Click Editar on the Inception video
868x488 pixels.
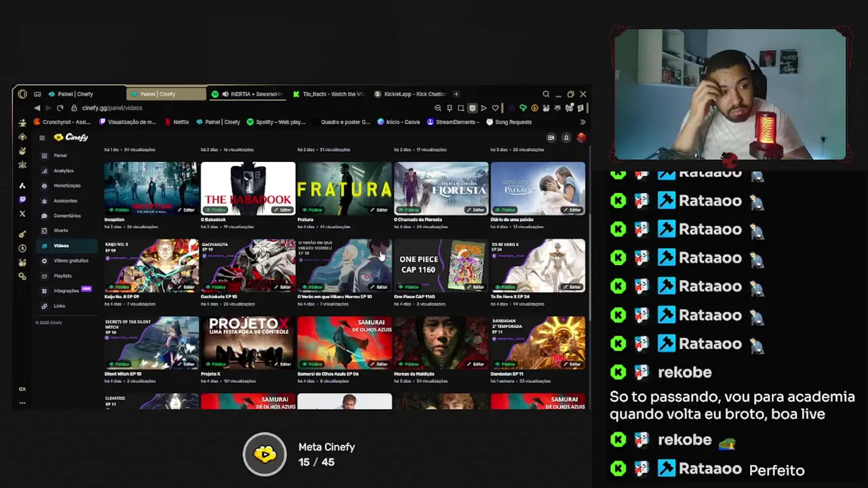coord(186,210)
